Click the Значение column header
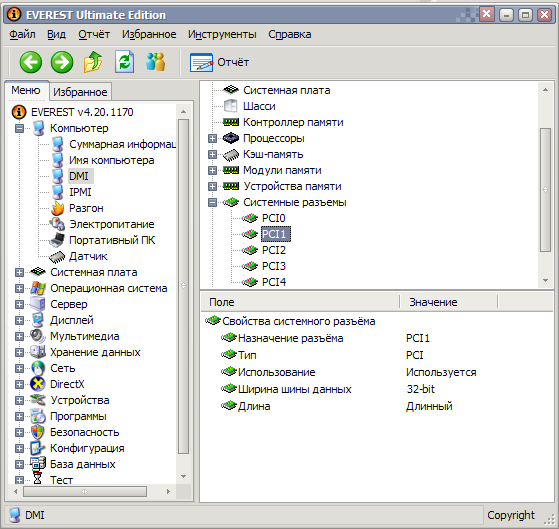559x529 pixels. 448,302
